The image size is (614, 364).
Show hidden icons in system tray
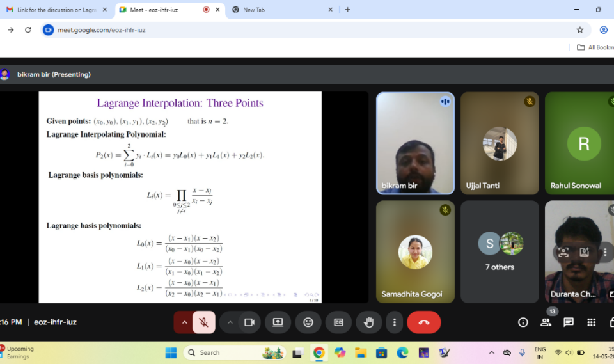point(491,352)
